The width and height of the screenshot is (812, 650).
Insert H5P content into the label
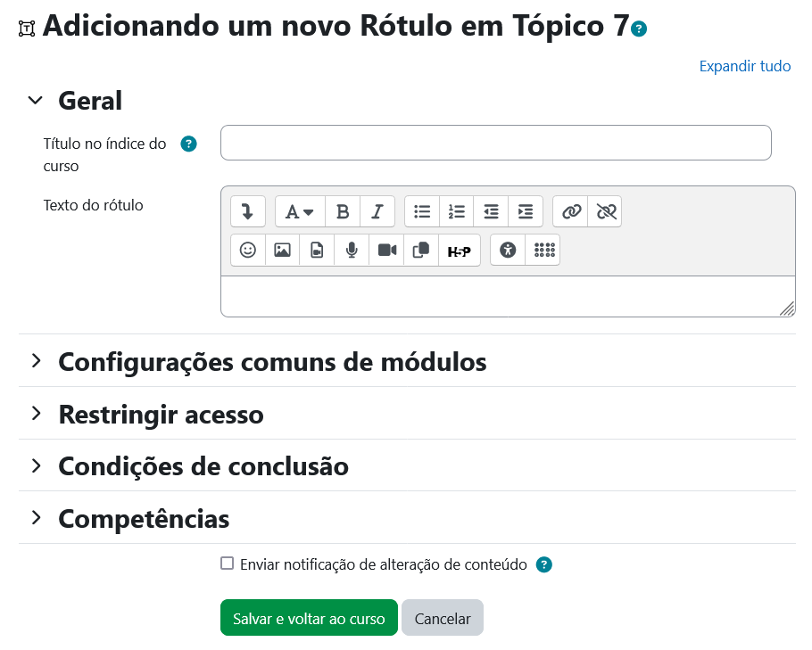459,251
